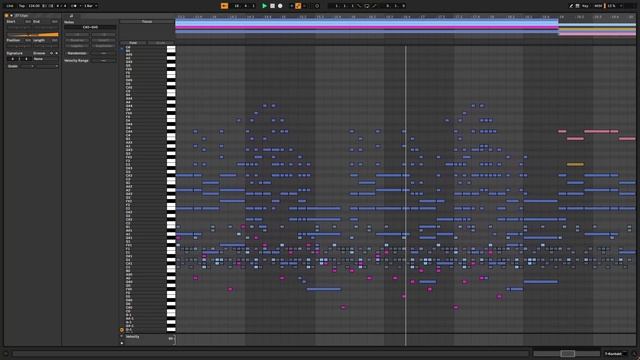Click the Legato button

click(x=77, y=46)
